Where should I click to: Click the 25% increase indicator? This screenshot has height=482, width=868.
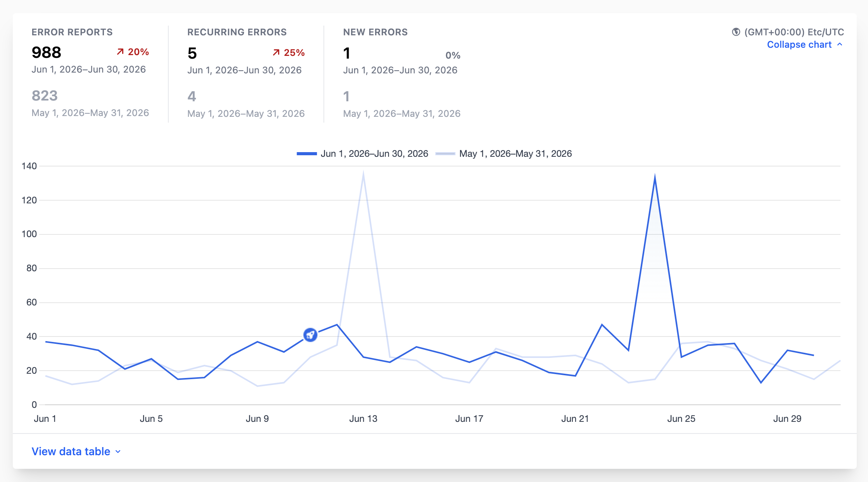pyautogui.click(x=289, y=53)
